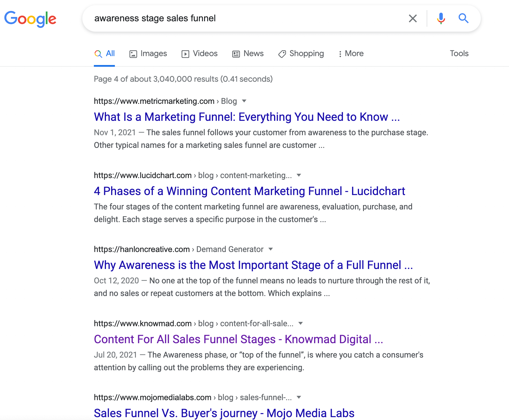Switch to the Shopping tab

coord(301,54)
